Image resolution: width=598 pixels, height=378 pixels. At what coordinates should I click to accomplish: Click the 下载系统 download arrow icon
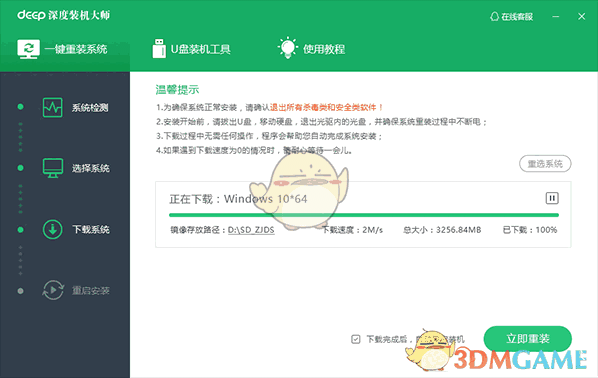53,229
